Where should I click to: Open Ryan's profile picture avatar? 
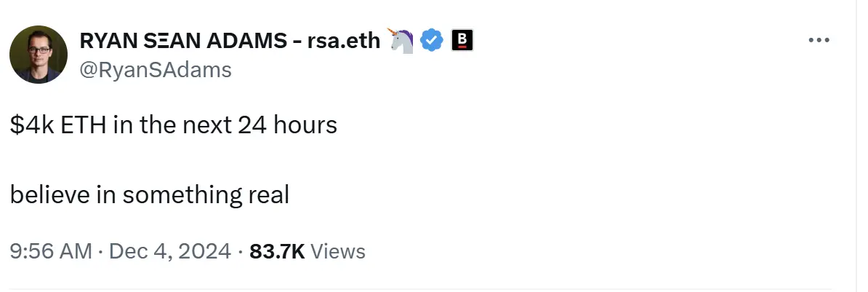coord(39,55)
